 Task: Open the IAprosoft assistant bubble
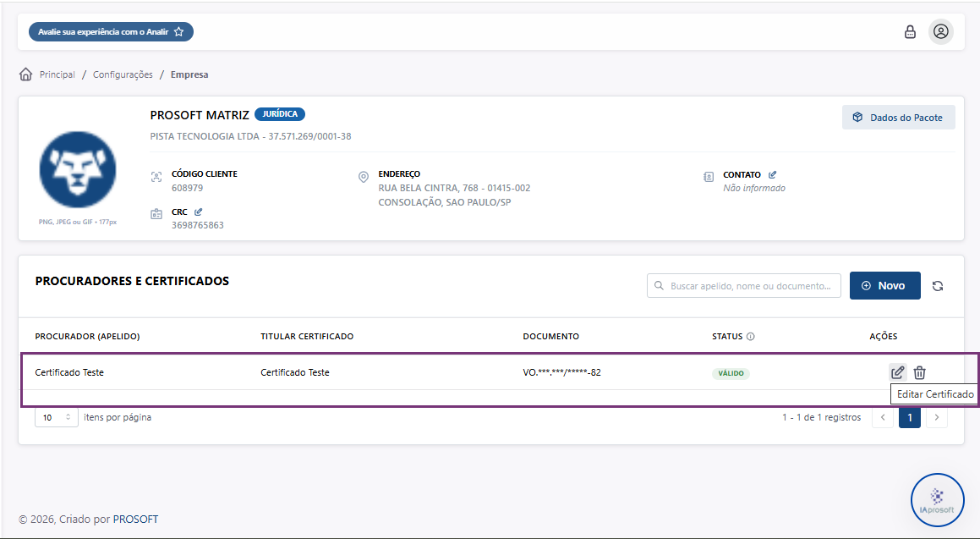point(937,500)
